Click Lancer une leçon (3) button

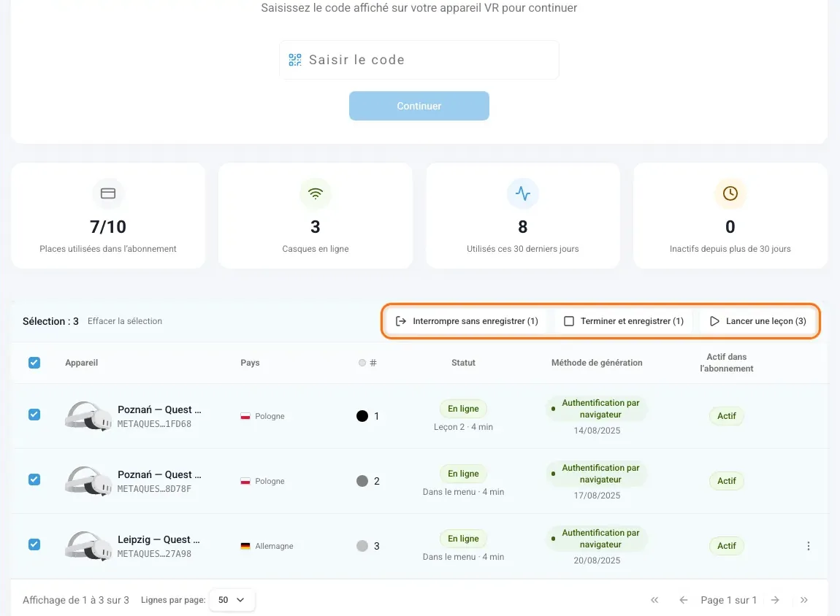tap(758, 321)
